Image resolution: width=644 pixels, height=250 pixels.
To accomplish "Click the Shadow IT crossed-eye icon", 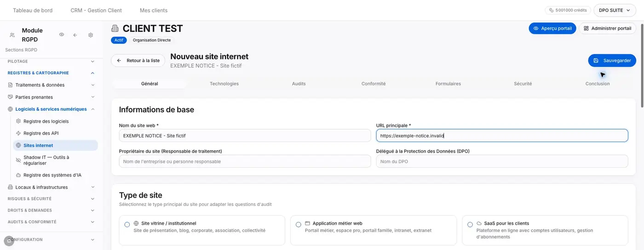I will tap(18, 160).
